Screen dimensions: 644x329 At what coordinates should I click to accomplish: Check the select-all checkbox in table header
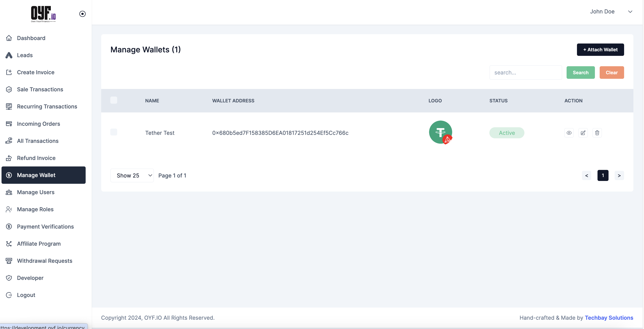point(114,100)
